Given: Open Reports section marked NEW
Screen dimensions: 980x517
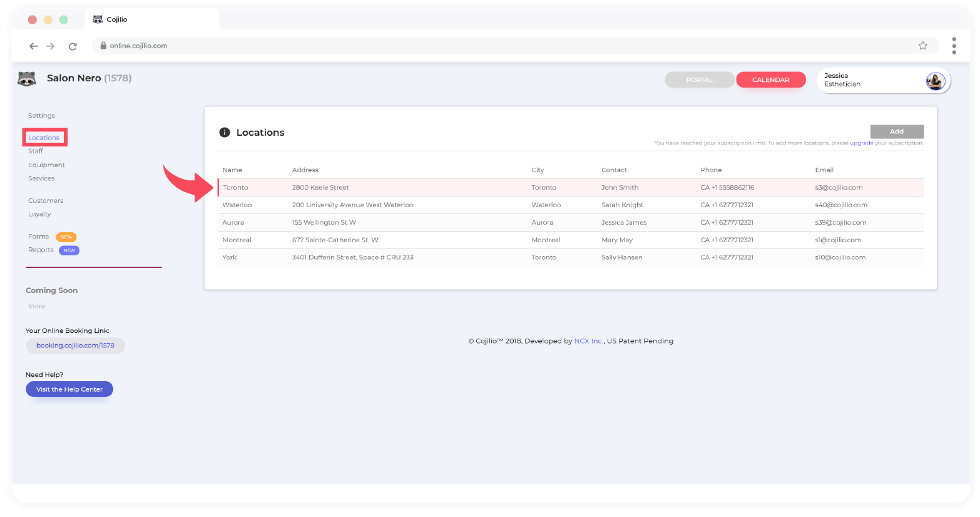Looking at the screenshot, I should click(41, 250).
